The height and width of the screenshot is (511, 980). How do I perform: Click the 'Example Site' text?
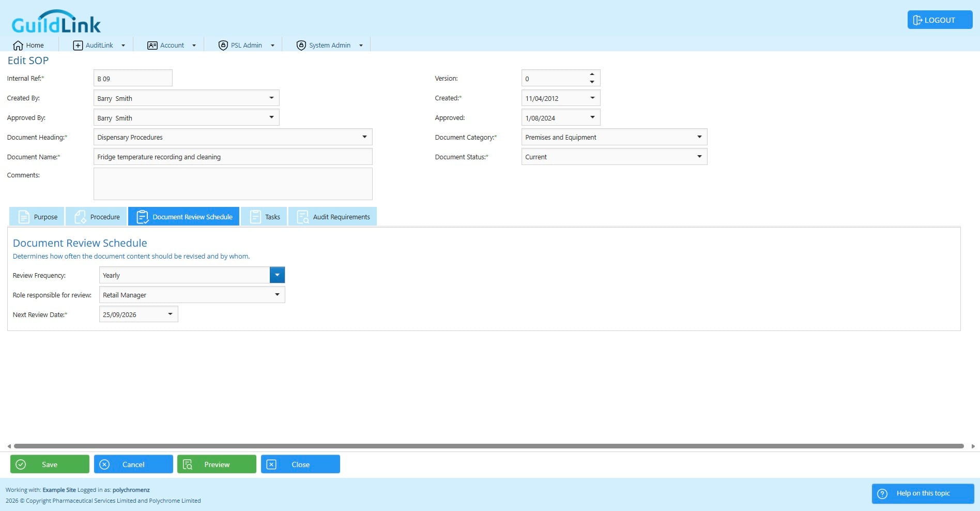tap(59, 490)
